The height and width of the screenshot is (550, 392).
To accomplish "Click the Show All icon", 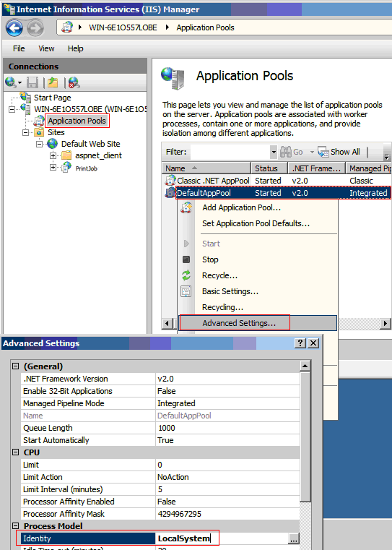I will (323, 152).
